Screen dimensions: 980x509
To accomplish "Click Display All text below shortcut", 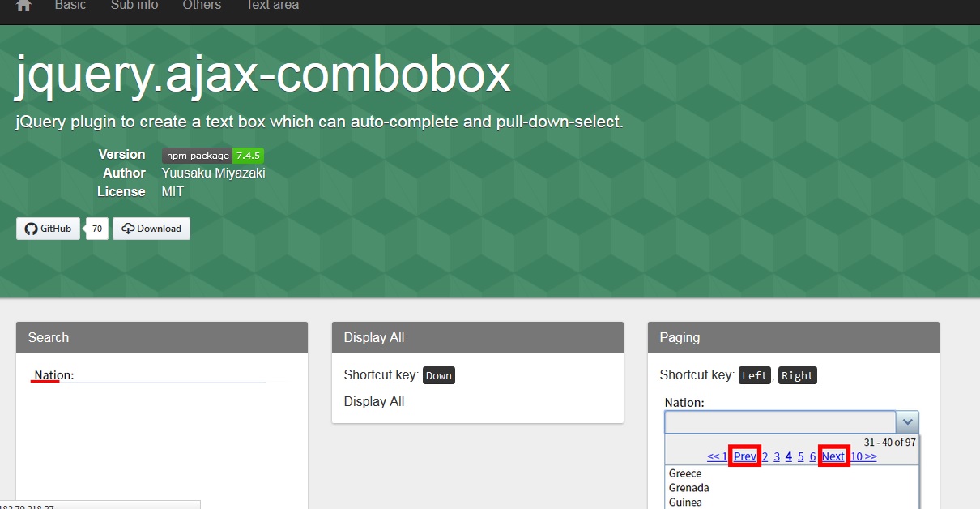I will (x=374, y=401).
